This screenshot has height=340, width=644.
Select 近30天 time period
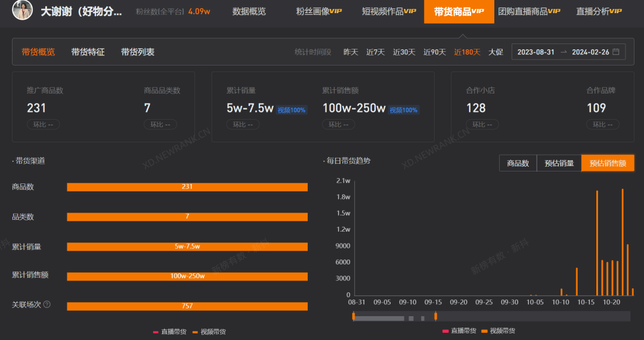click(404, 52)
